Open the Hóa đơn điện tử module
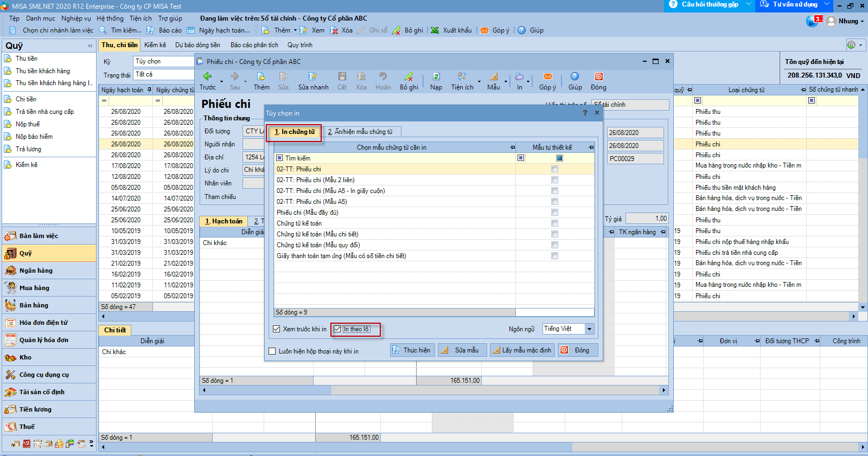The image size is (868, 456). point(49,323)
